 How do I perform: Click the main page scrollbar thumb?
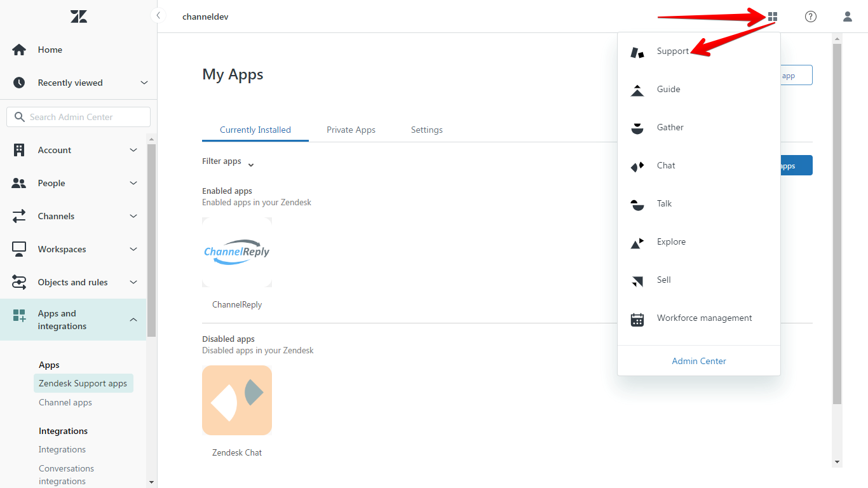tap(837, 224)
